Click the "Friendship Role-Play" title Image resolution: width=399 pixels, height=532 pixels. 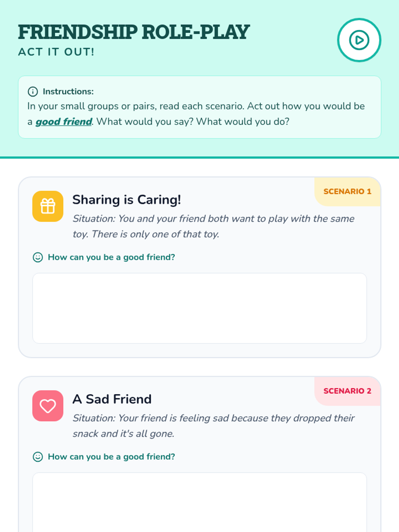[x=134, y=32]
